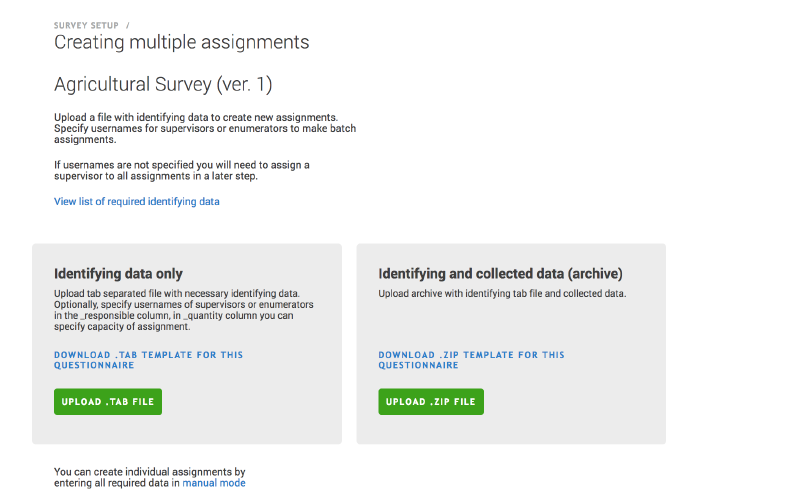800x502 pixels.
Task: Click the Specify usernames for supervisors sentence
Action: coord(205,135)
